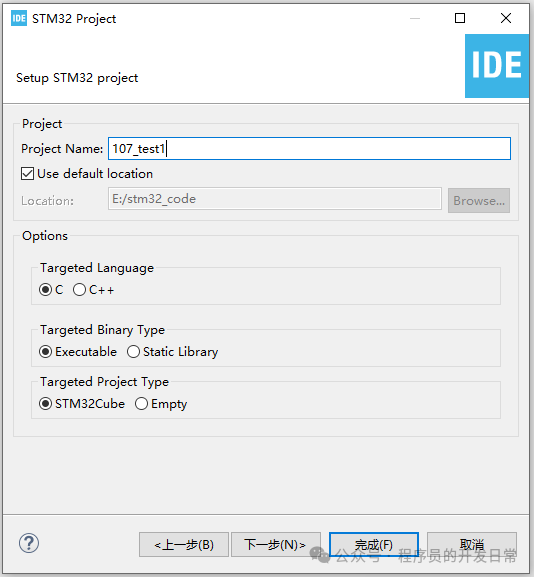
Task: Select C++ as targeted language
Action: coord(79,290)
